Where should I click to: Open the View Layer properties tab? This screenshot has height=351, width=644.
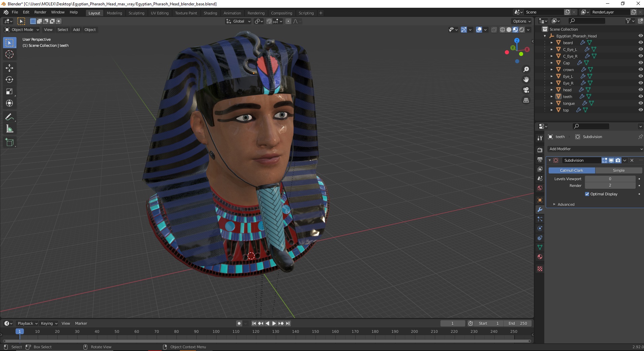click(540, 169)
